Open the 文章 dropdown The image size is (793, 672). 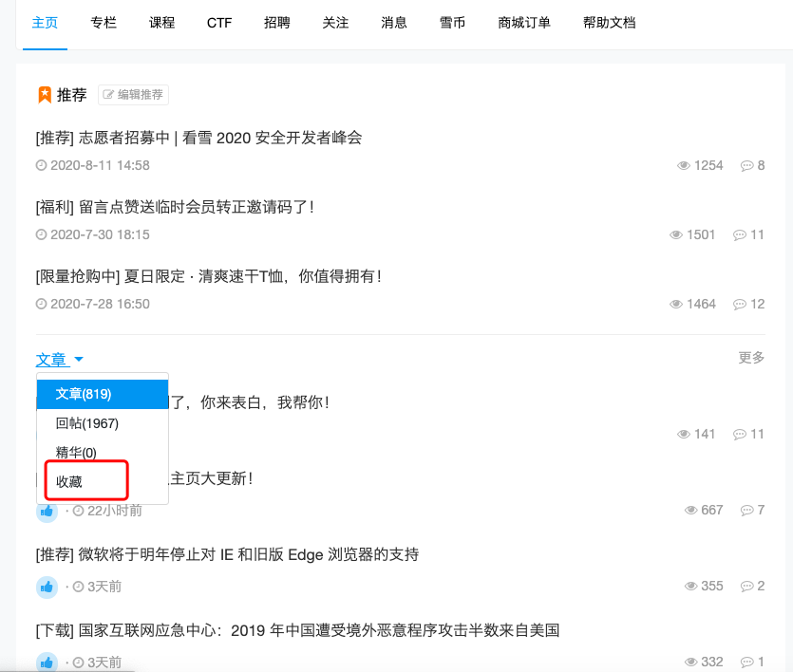point(59,360)
